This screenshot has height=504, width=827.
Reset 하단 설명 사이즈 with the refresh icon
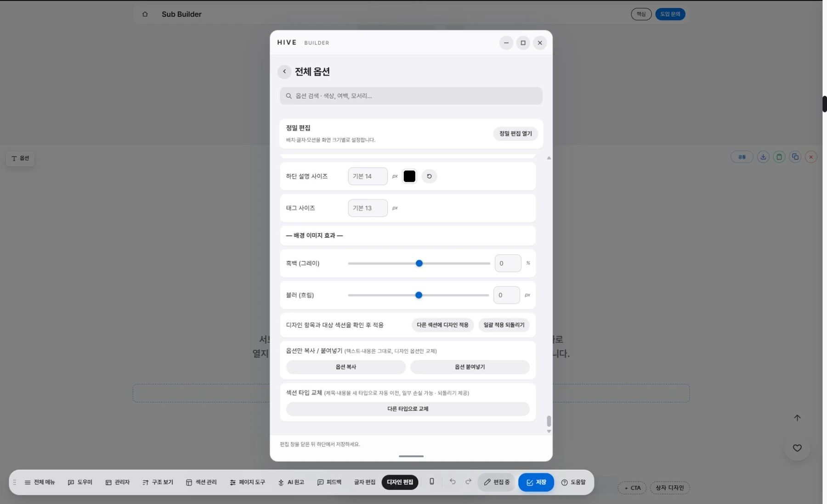429,176
